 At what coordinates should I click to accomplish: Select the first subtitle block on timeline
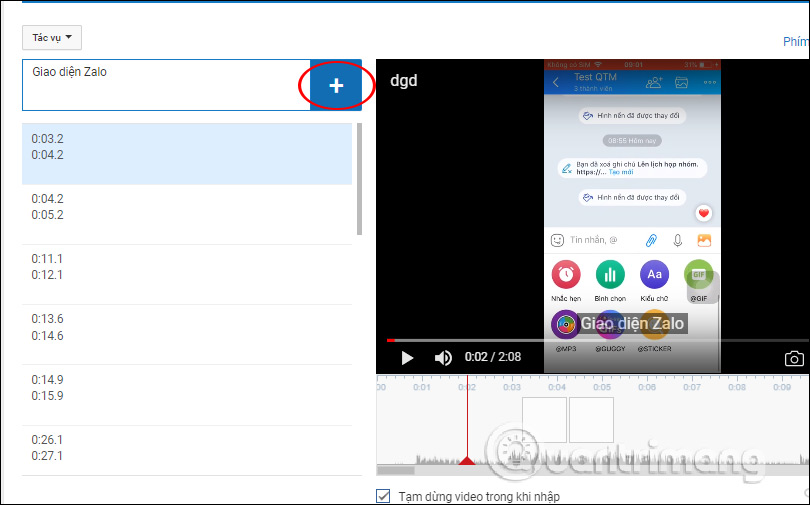pos(544,420)
